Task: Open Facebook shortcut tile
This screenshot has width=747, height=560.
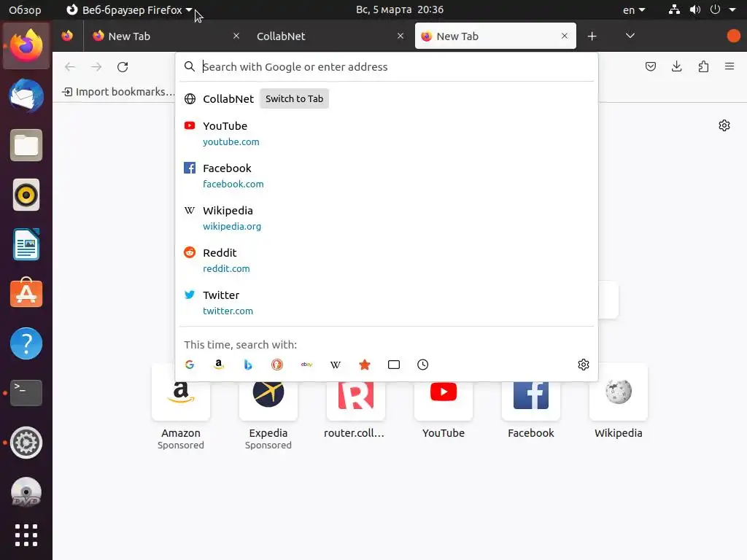Action: (x=531, y=402)
